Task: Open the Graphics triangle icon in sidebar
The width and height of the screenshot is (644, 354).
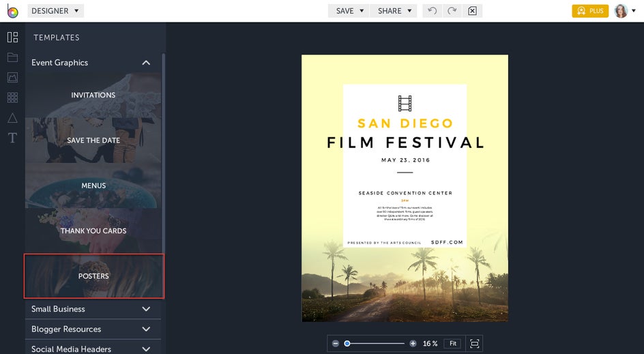Action: (x=12, y=118)
